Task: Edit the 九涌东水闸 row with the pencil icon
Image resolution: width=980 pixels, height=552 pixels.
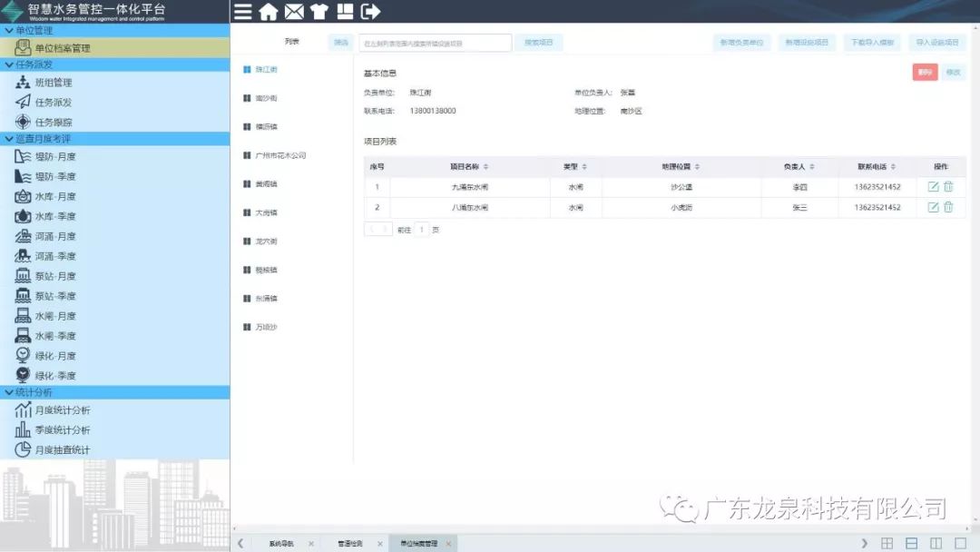Action: click(933, 186)
